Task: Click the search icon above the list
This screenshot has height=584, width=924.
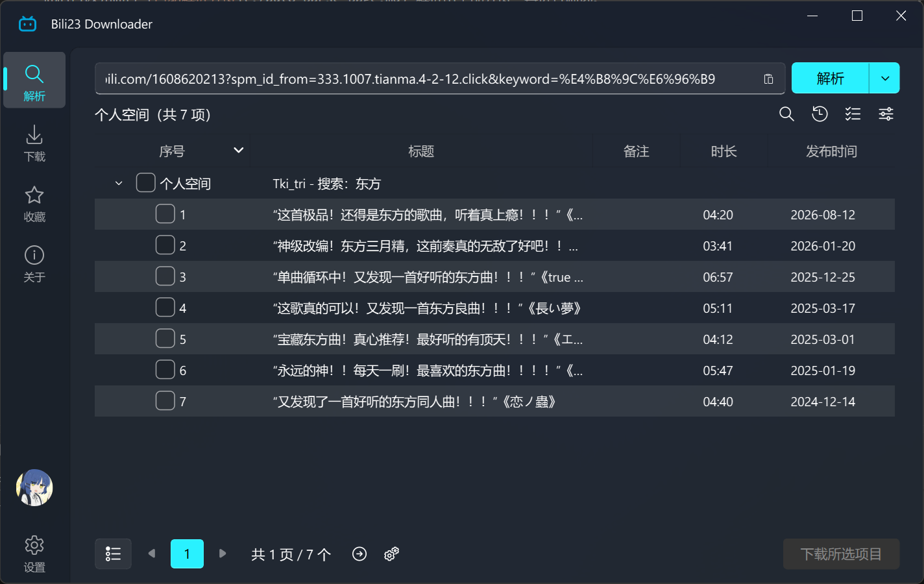Action: click(x=786, y=114)
